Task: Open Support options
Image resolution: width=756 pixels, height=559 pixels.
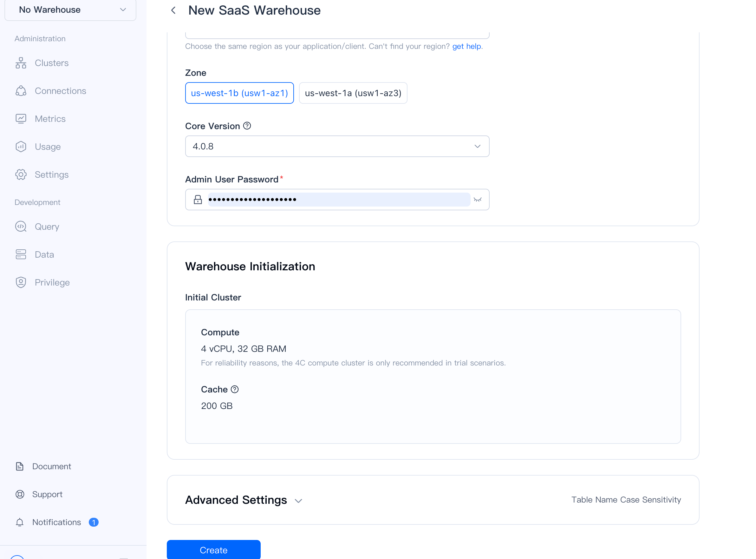Action: pyautogui.click(x=47, y=494)
